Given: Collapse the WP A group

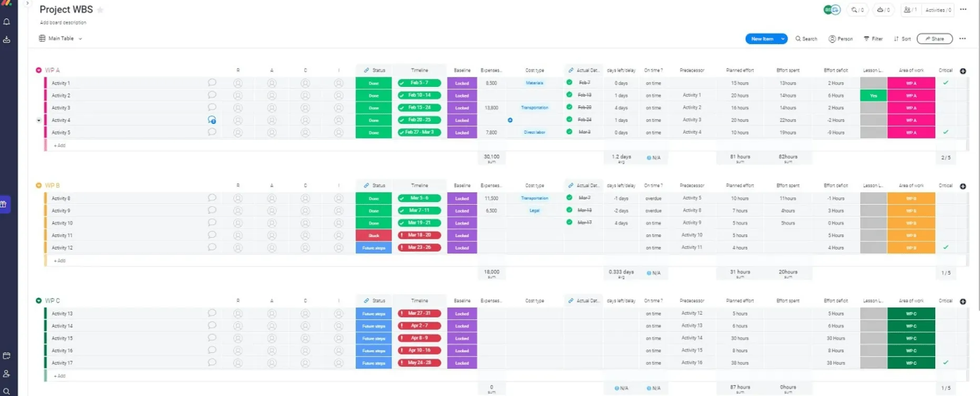Looking at the screenshot, I should click(38, 70).
